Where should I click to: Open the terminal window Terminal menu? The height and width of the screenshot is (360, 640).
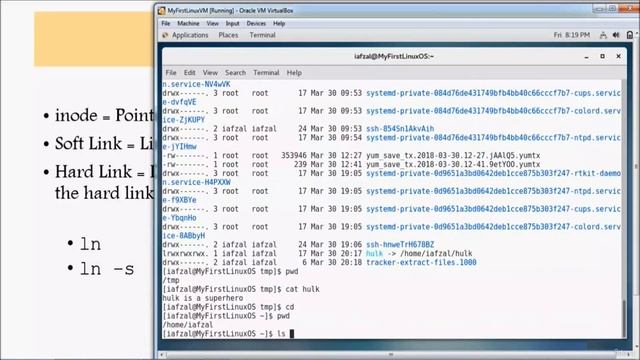click(x=266, y=73)
